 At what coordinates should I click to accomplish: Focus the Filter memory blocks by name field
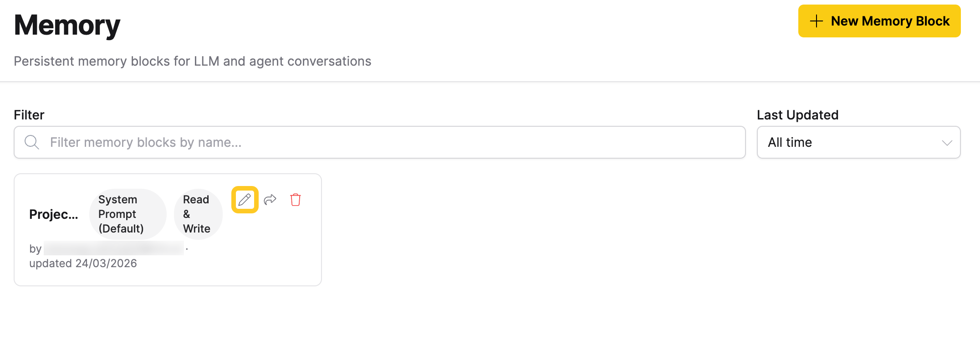pos(379,142)
